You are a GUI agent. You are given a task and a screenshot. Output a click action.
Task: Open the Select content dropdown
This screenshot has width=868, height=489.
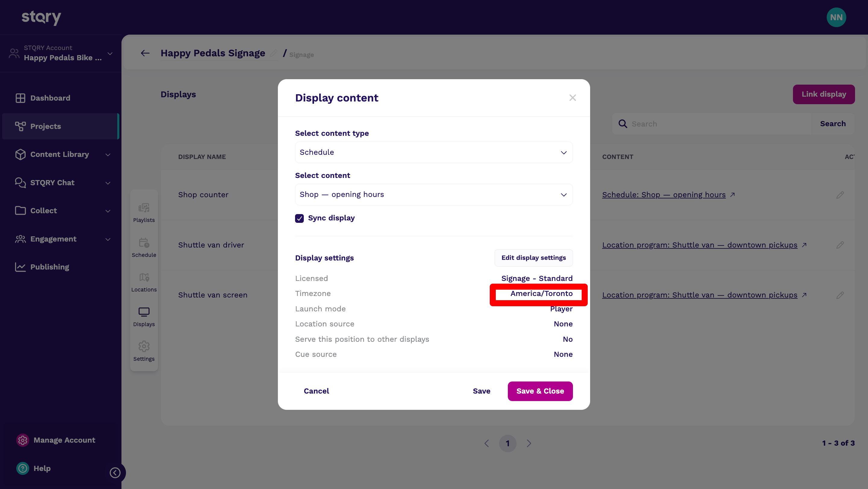pos(434,195)
